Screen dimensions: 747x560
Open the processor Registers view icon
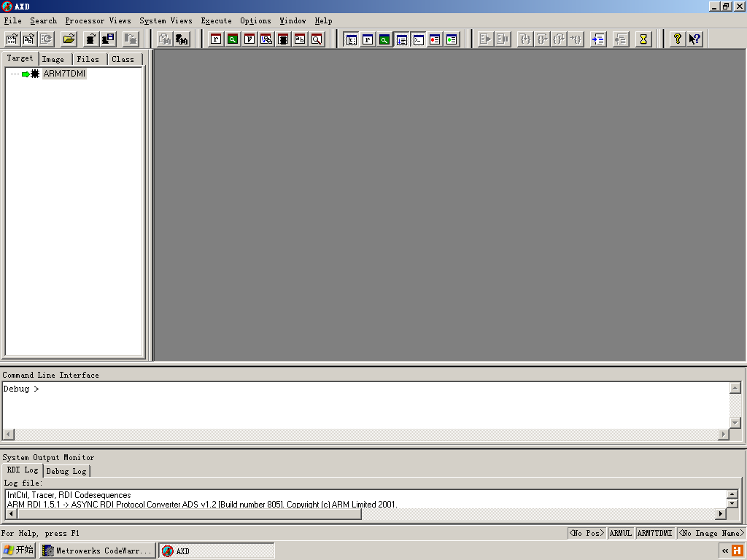(216, 39)
